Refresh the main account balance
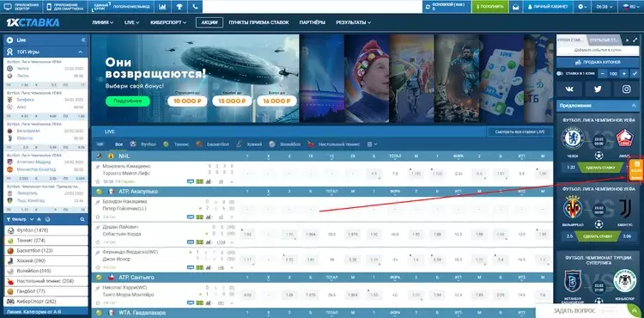The width and height of the screenshot is (644, 318). (428, 7)
